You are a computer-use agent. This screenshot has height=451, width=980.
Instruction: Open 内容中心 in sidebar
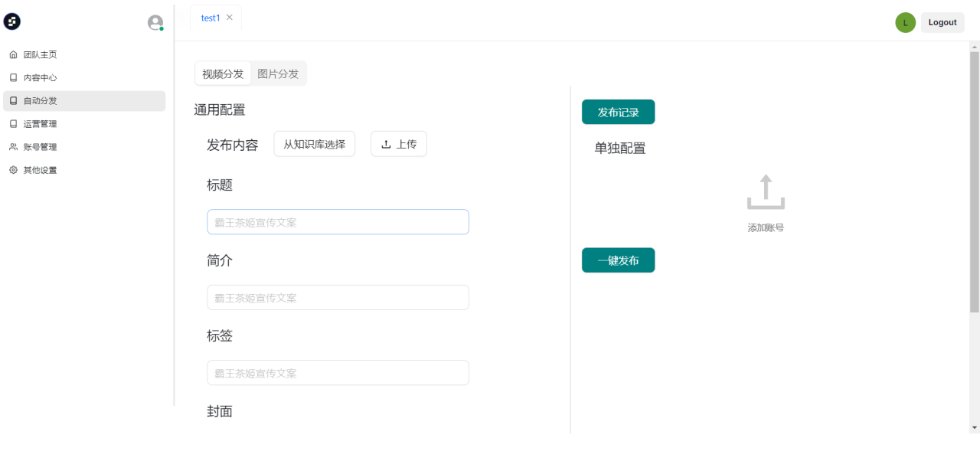40,78
